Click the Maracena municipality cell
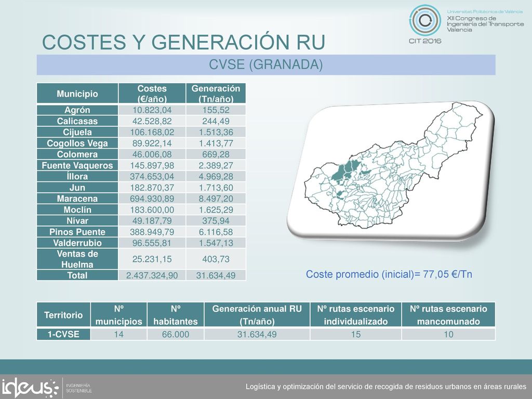The image size is (532, 399). click(77, 198)
